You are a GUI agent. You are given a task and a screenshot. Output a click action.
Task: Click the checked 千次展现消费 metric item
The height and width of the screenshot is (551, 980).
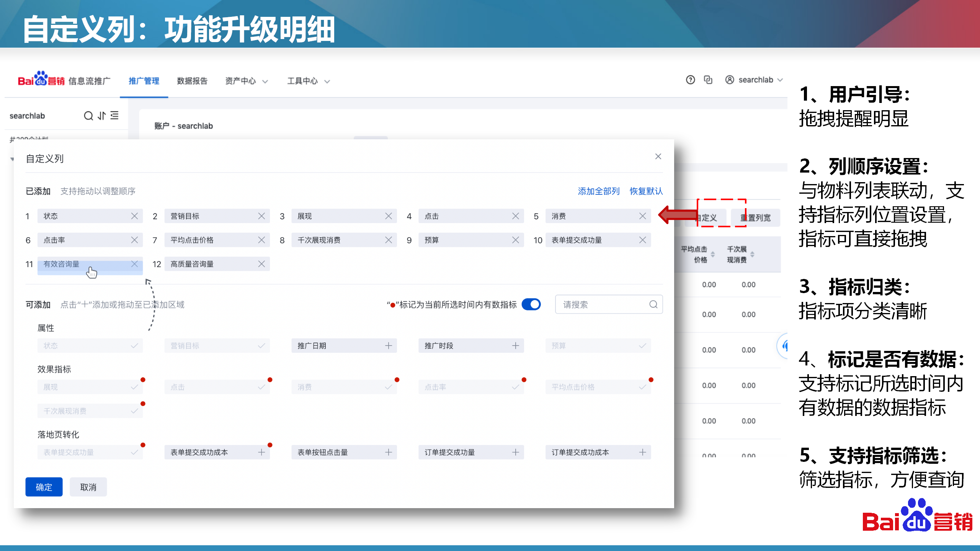pos(90,411)
